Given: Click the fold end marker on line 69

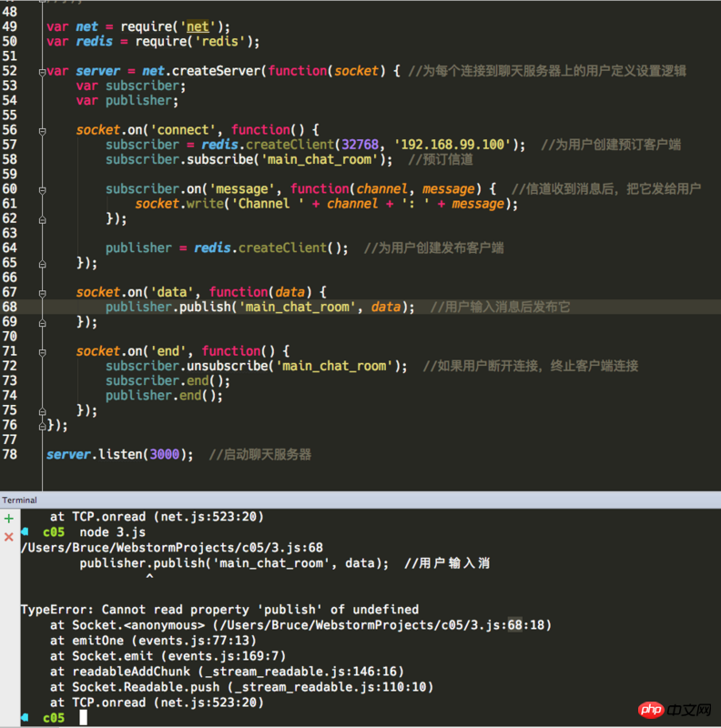Looking at the screenshot, I should [42, 323].
